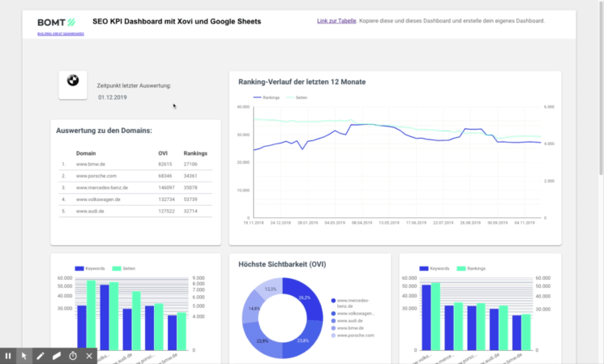
Task: Toggle Rankings legend in right bar chart
Action: (471, 268)
